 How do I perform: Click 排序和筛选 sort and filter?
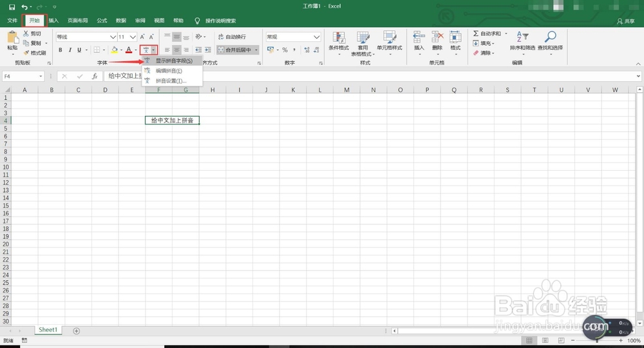(x=522, y=43)
